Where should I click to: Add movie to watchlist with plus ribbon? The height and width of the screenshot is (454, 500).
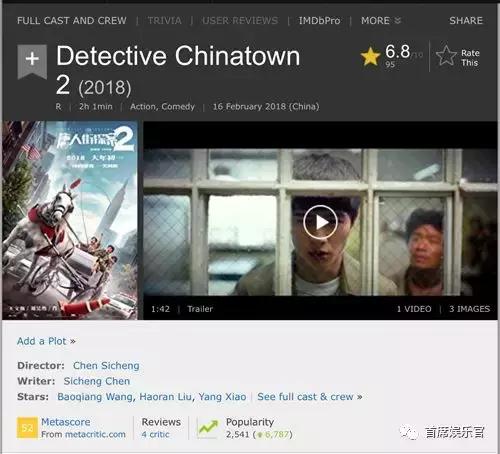[32, 61]
